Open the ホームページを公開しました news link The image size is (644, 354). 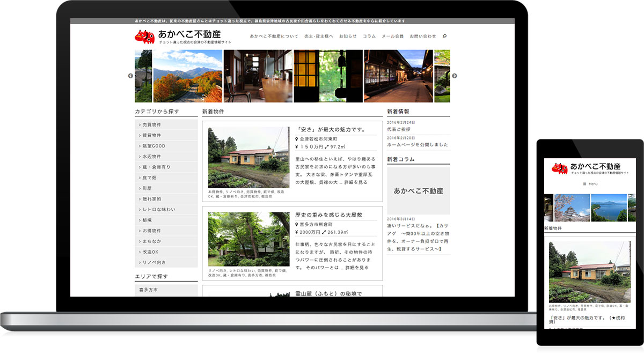pyautogui.click(x=417, y=145)
